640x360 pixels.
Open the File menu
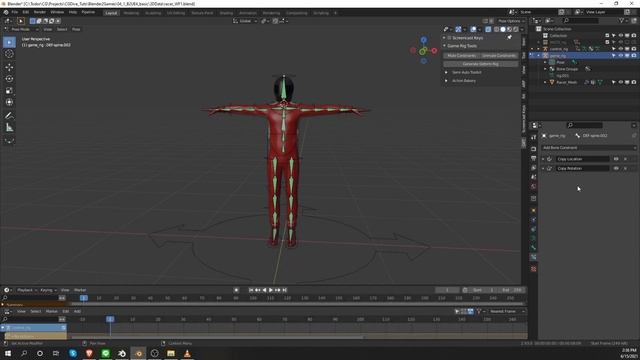pos(15,12)
